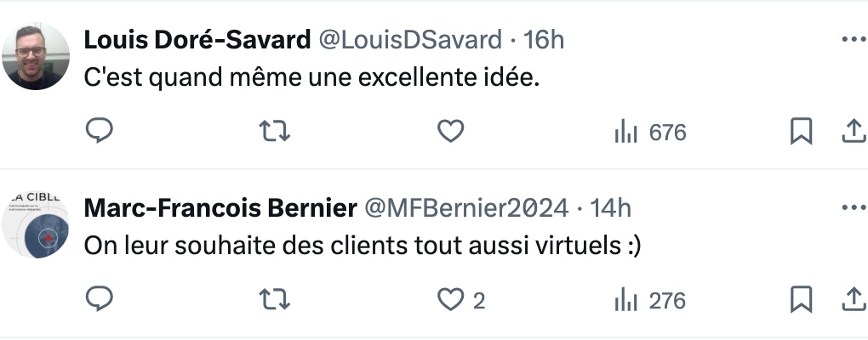View analytics showing 676 views
868x340 pixels.
click(650, 133)
